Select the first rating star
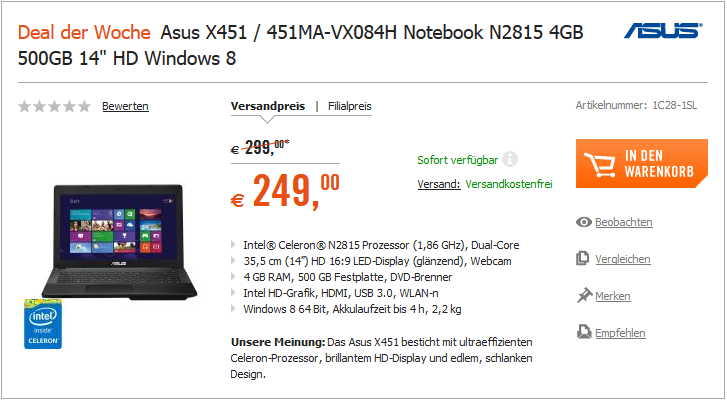Viewport: 727px width, 401px height. [25, 106]
